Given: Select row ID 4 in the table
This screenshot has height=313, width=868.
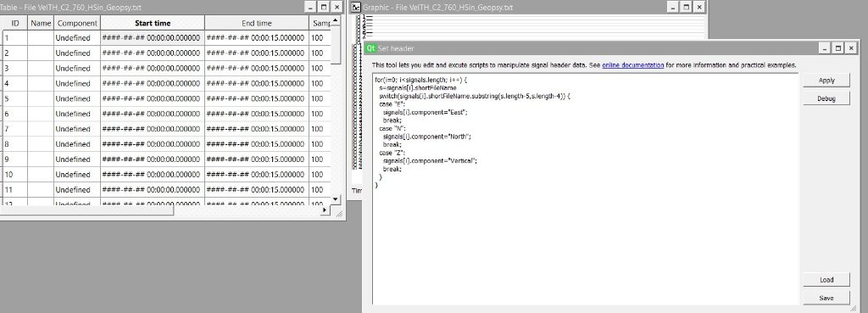Looking at the screenshot, I should pos(15,84).
